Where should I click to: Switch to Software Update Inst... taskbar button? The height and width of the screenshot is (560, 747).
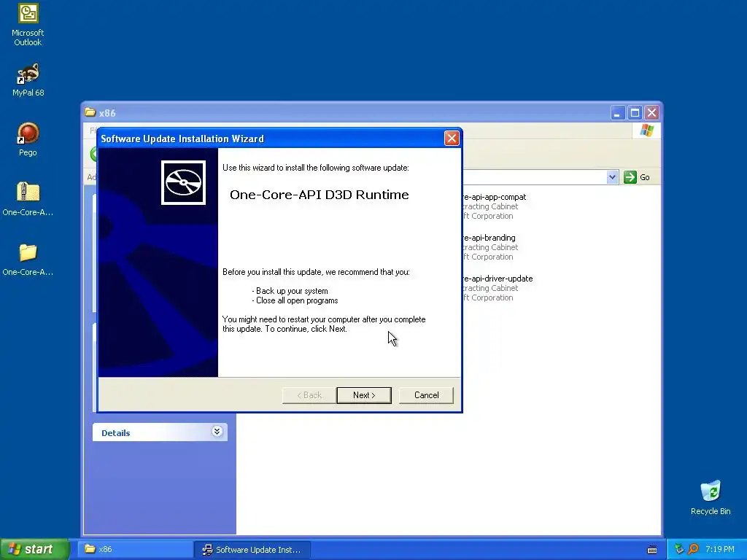click(252, 550)
